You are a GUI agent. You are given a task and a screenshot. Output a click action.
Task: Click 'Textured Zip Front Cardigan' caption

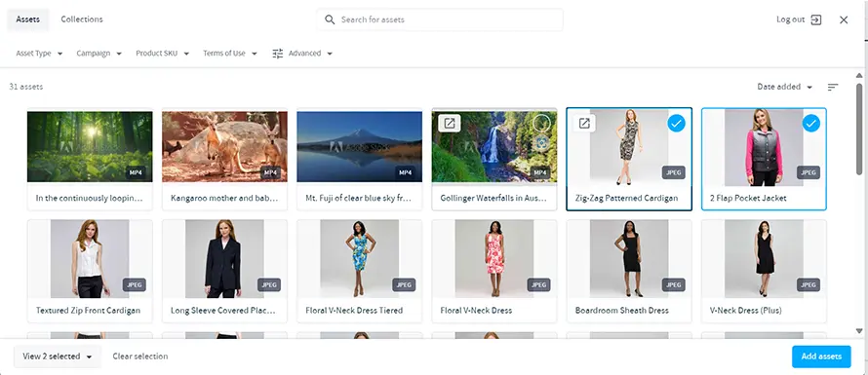click(x=88, y=311)
